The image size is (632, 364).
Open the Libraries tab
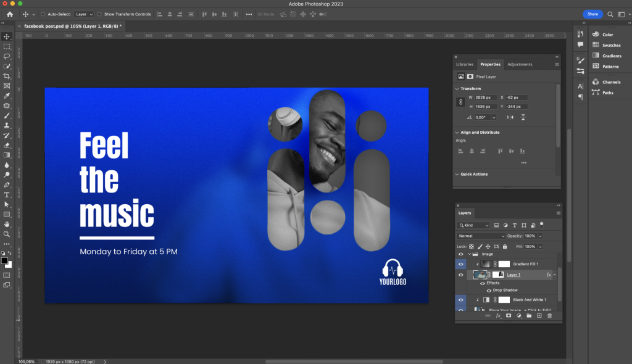[464, 64]
